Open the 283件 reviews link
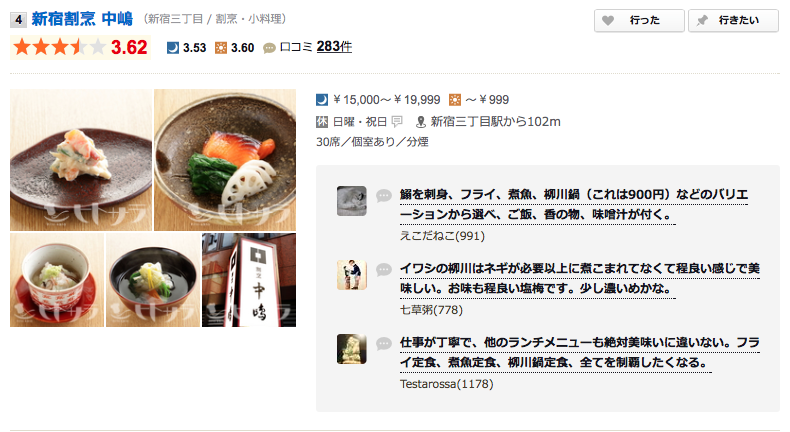This screenshot has width=790, height=432. [x=334, y=47]
